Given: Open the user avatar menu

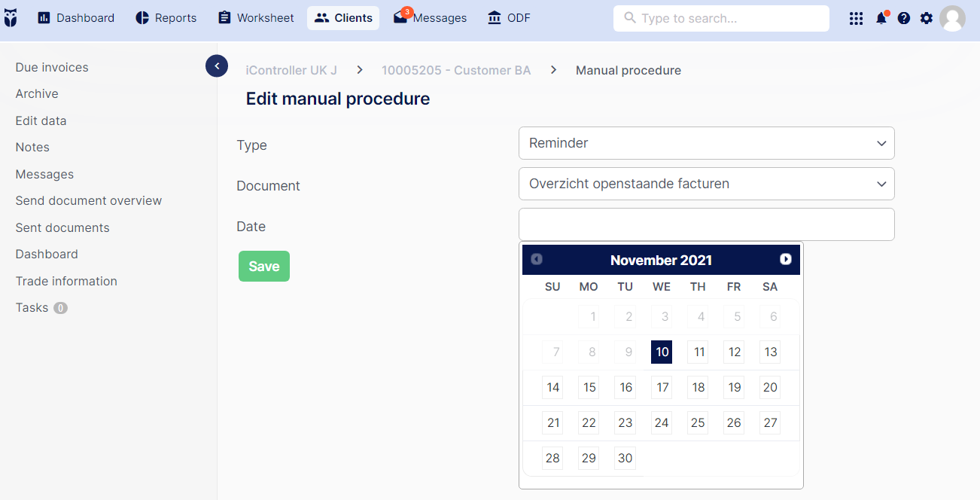Looking at the screenshot, I should pos(952,18).
